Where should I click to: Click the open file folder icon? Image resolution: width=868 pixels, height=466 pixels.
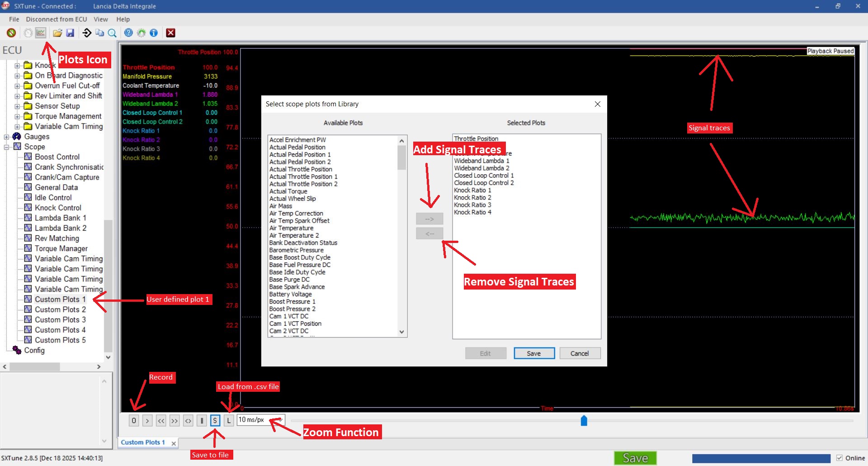(x=57, y=33)
